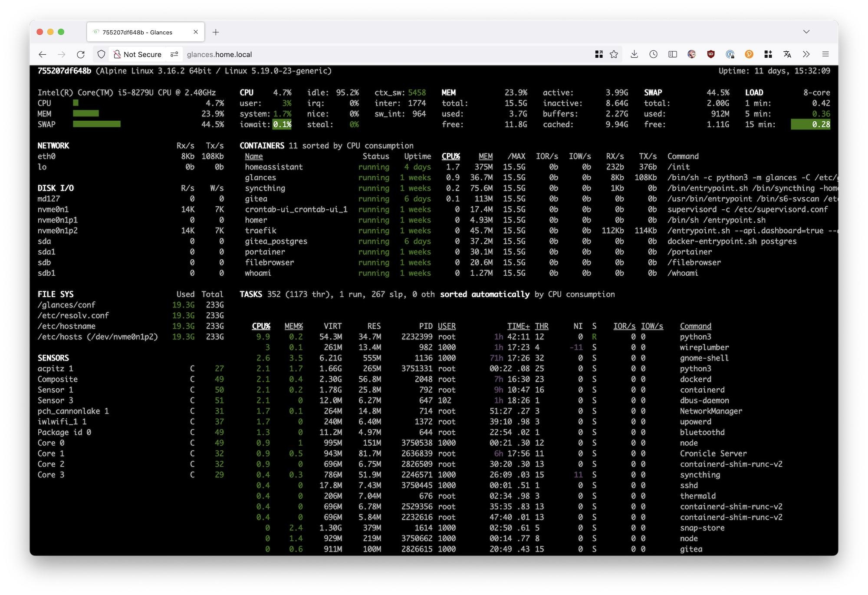Open the translate page icon

click(x=787, y=54)
